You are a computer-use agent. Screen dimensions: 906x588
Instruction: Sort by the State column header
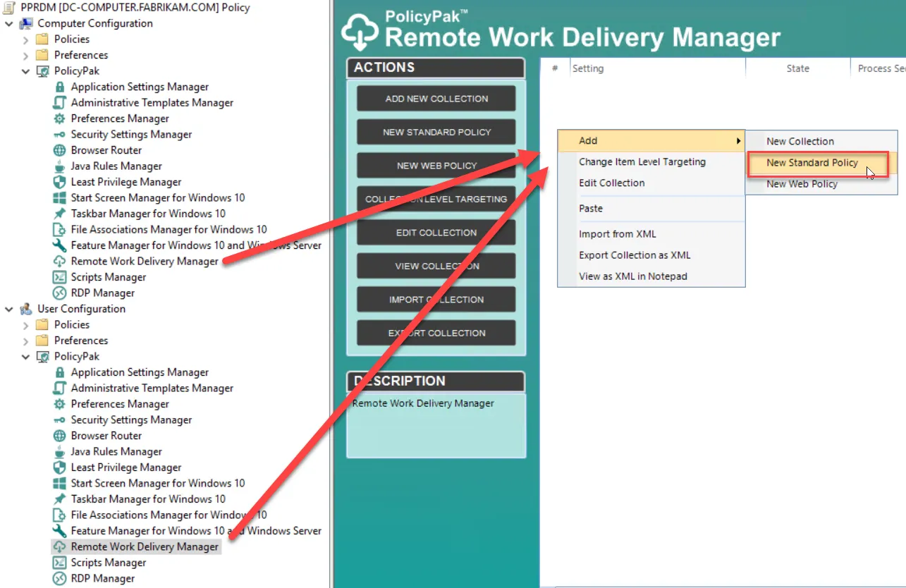[798, 68]
